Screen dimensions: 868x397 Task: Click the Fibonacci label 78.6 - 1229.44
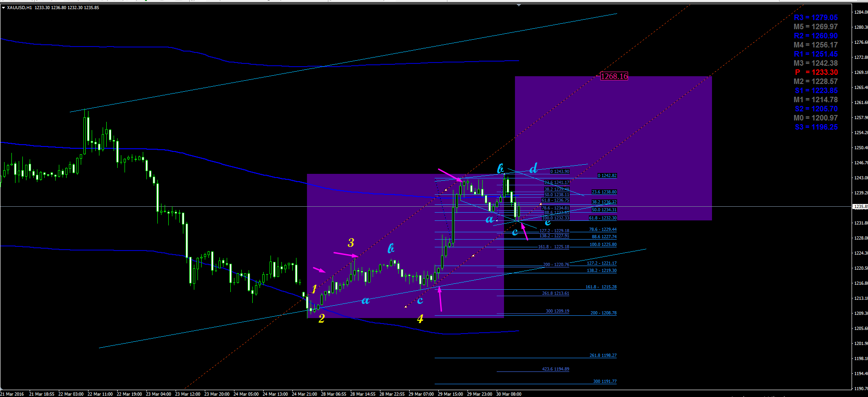603,230
